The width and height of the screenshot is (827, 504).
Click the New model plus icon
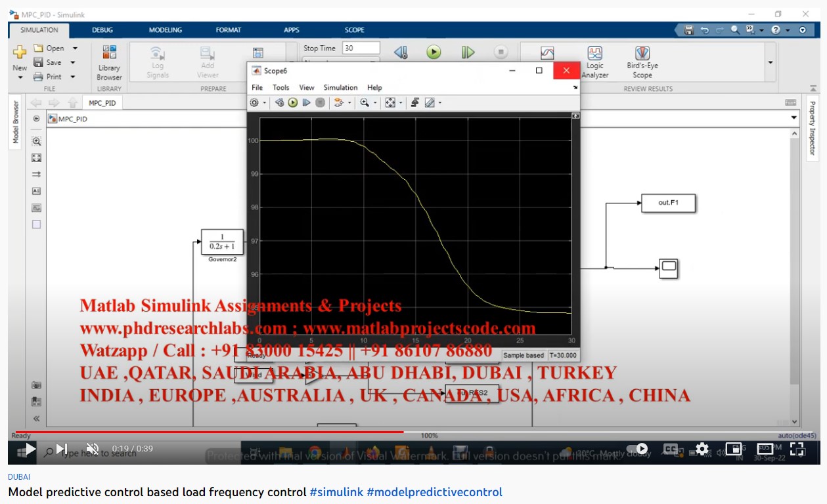[x=20, y=52]
